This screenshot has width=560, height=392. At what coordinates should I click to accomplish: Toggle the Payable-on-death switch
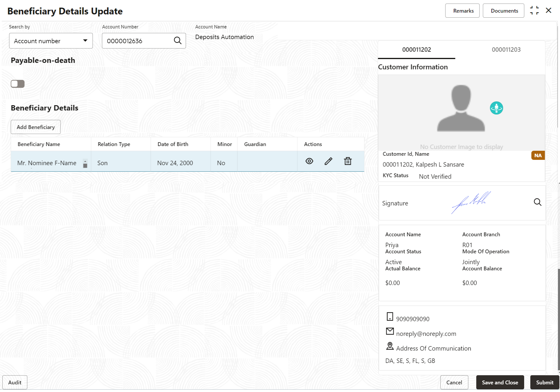pyautogui.click(x=18, y=84)
